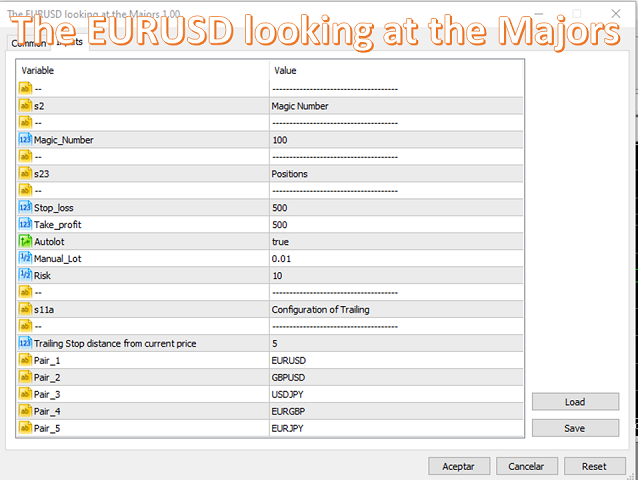Select the USDJPY value of Pair_3
Viewport: 640px width, 480px height.
click(288, 395)
